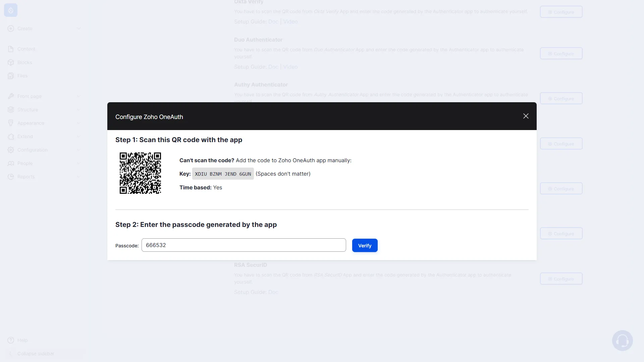Expand the Front page chevron
The width and height of the screenshot is (644, 362).
coord(78,96)
